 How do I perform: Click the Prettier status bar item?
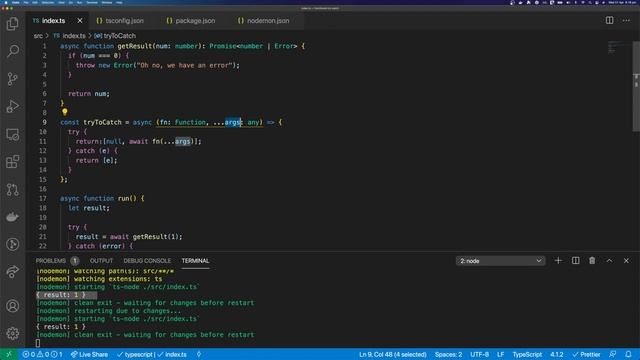point(586,354)
